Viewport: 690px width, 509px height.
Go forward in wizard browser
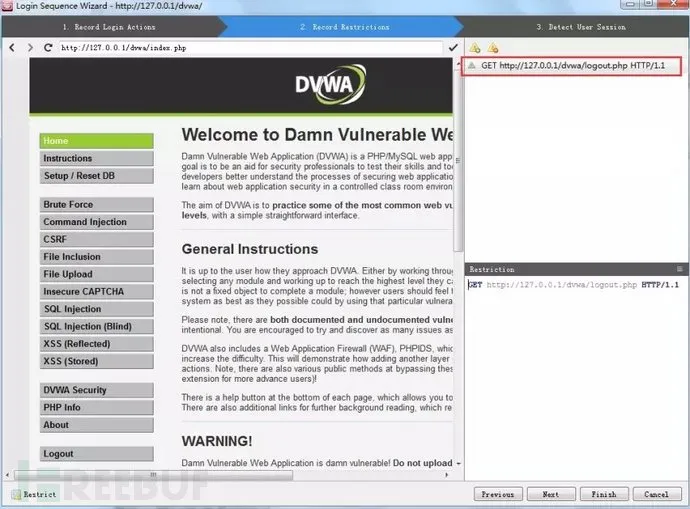pos(30,48)
